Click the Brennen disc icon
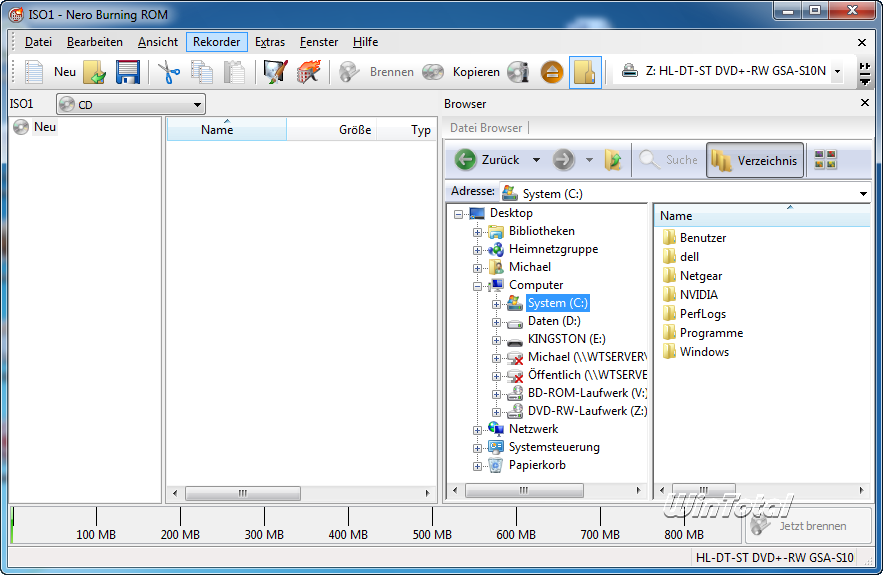The image size is (883, 575). click(349, 72)
